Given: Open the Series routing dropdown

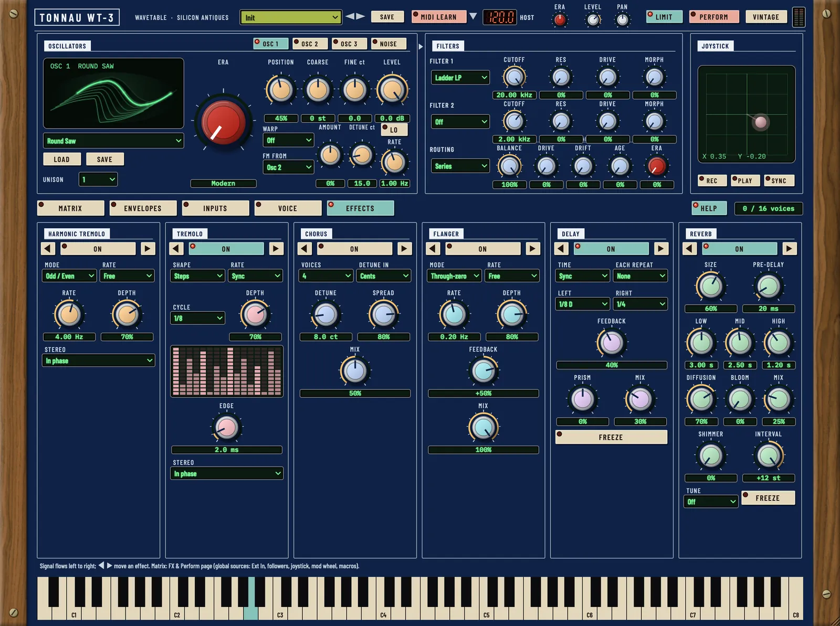Looking at the screenshot, I should (x=460, y=166).
